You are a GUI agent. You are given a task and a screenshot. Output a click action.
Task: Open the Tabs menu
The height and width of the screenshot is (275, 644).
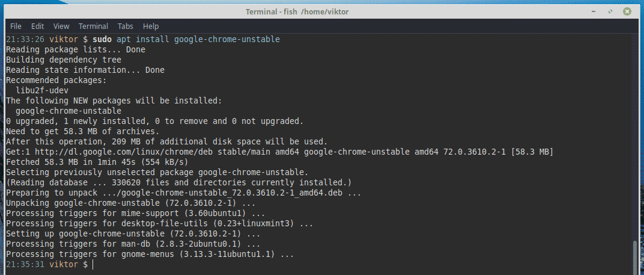(126, 26)
